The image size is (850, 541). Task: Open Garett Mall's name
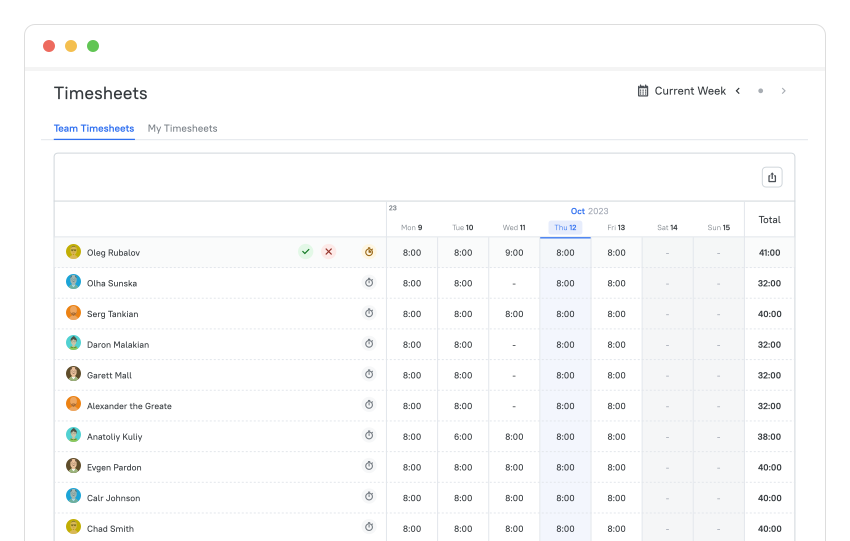click(x=109, y=375)
